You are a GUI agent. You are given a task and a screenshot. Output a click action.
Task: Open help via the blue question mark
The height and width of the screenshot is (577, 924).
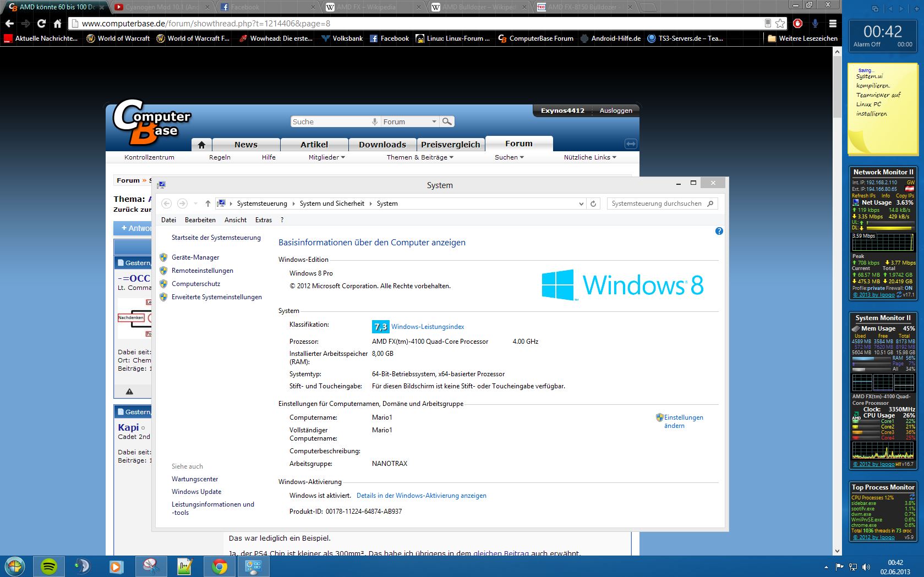point(719,231)
